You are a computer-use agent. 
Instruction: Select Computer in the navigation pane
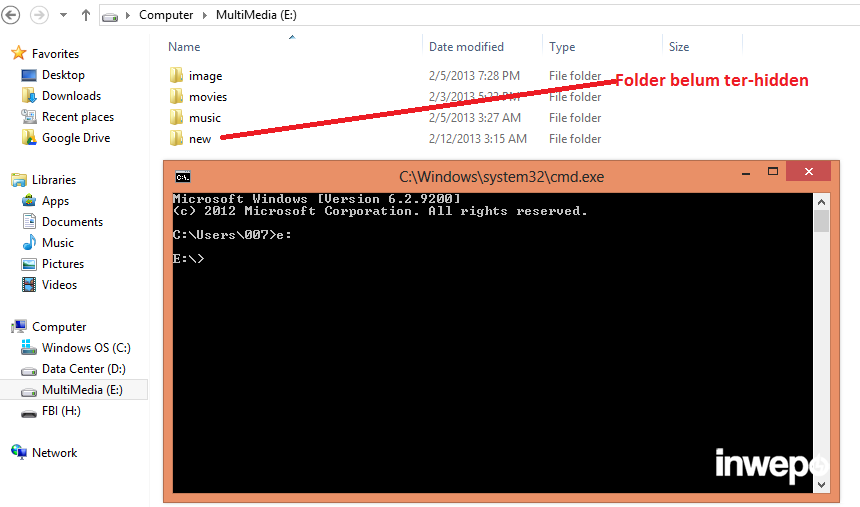59,327
